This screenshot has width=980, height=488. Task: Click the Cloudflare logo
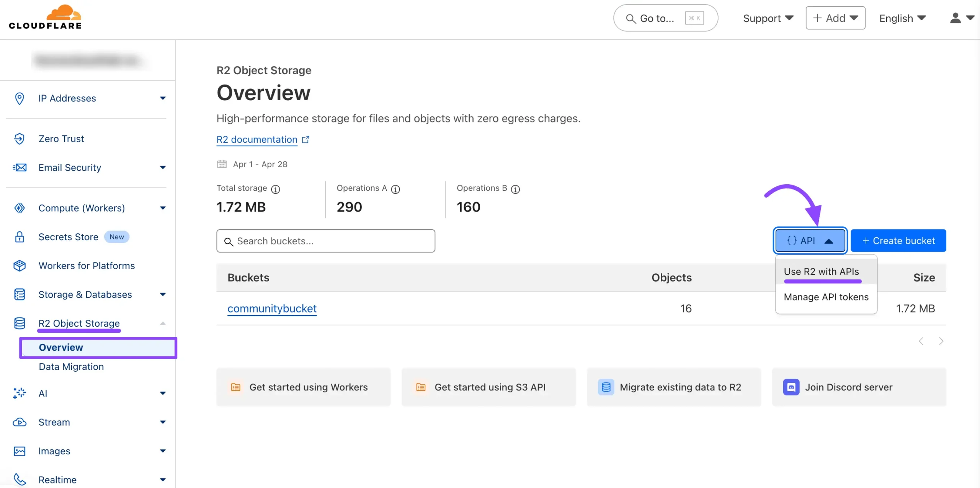[x=45, y=17]
